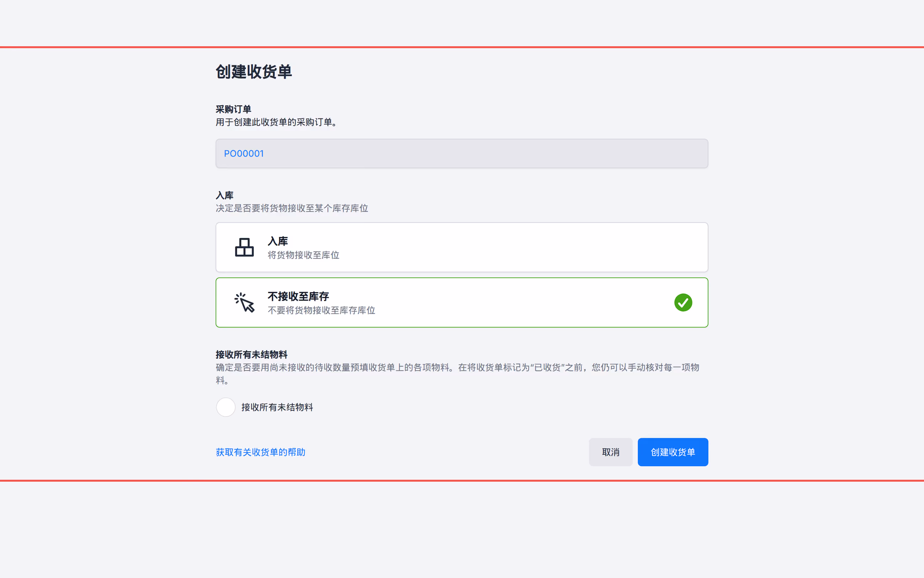Select the 入库 receive-to-location option card
The width and height of the screenshot is (924, 578).
point(462,247)
